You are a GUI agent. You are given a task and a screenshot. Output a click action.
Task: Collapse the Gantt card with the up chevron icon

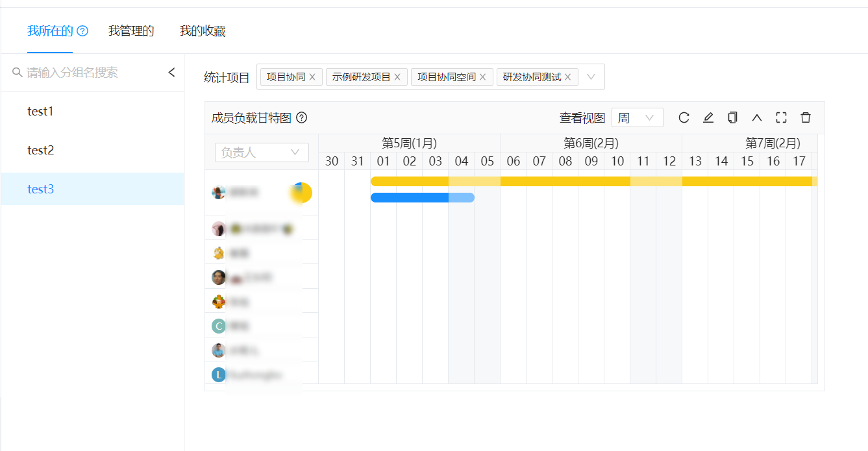(x=756, y=117)
